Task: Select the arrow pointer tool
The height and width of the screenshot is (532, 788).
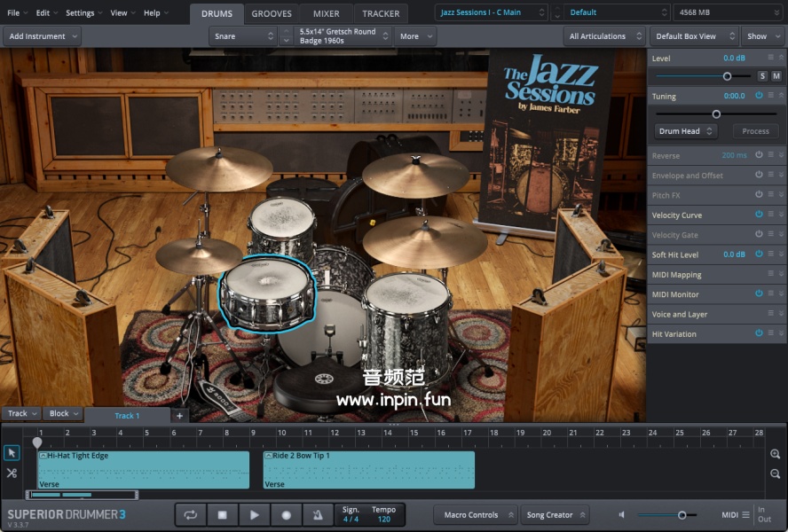Action: coord(12,453)
